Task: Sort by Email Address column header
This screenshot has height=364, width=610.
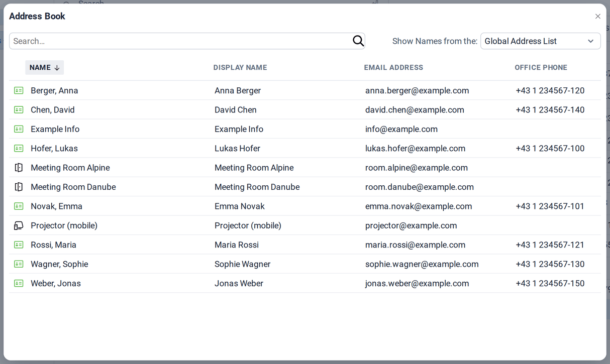Action: click(x=393, y=68)
